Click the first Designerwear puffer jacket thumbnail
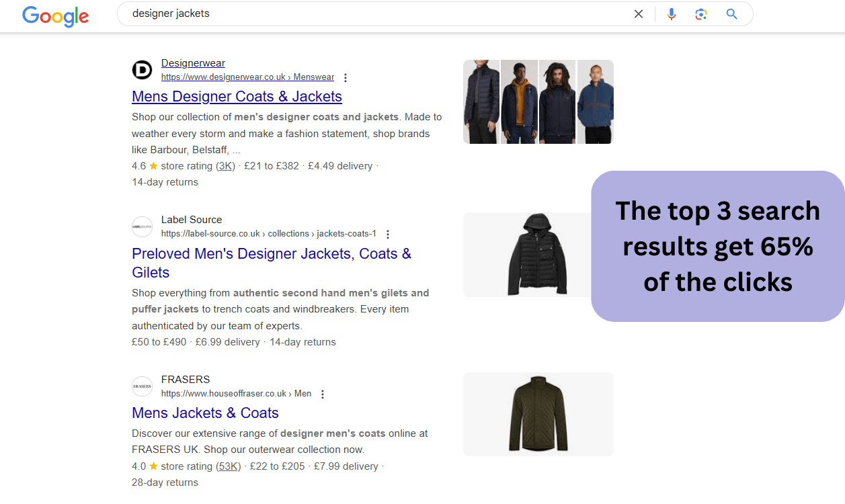Screen dimensions: 845x504 tap(481, 101)
